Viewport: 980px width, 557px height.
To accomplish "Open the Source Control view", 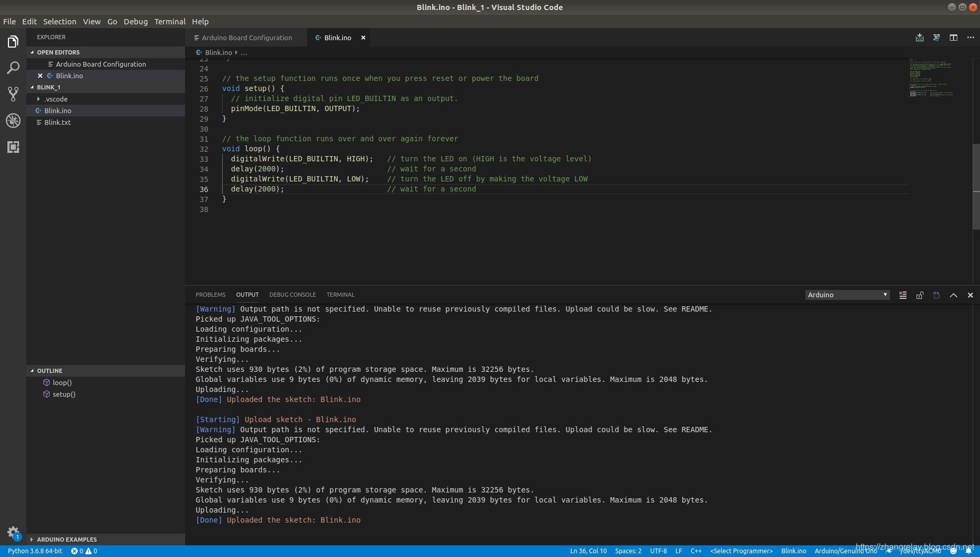I will [x=13, y=94].
